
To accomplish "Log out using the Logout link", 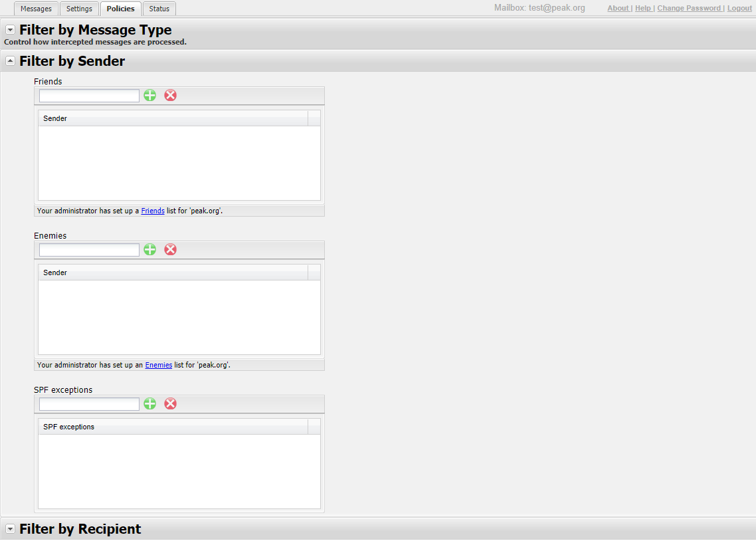I will click(739, 8).
